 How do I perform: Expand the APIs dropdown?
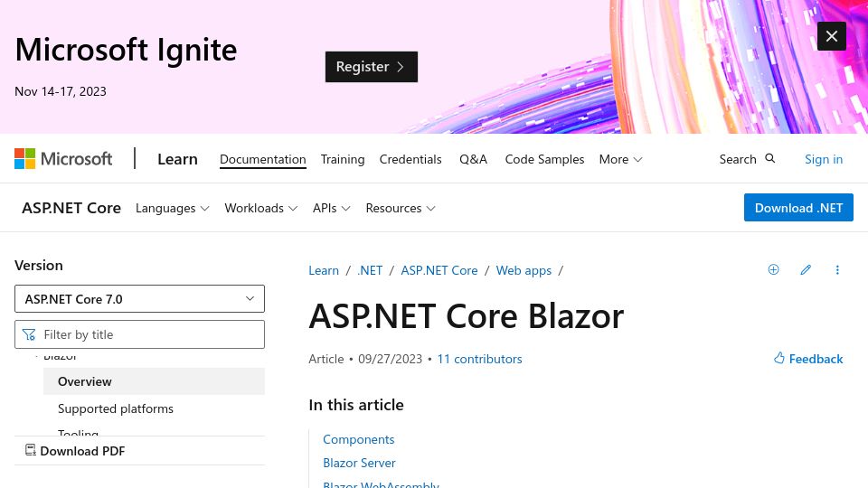pos(331,208)
